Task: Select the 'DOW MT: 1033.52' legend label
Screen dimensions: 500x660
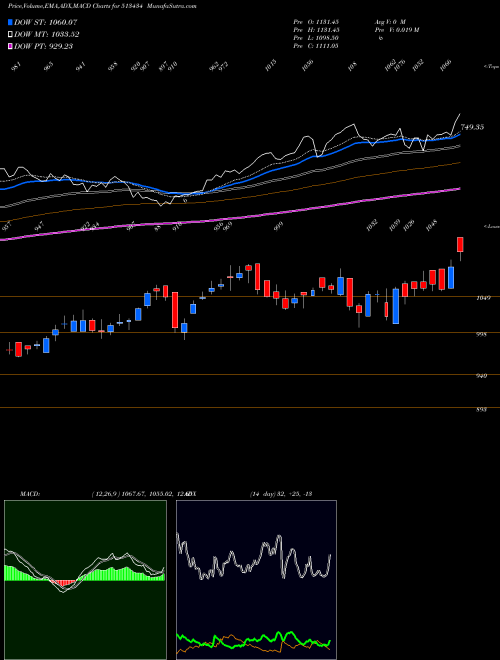Action: point(47,35)
